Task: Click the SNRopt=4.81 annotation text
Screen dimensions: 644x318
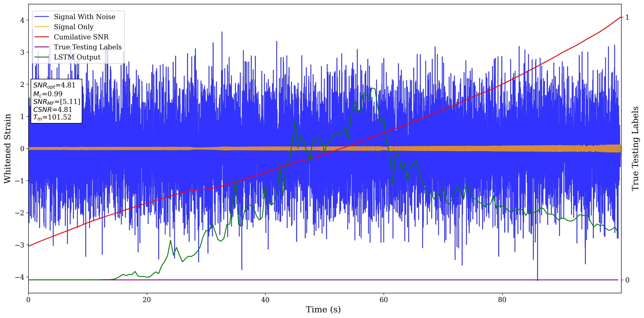Action: tap(54, 85)
